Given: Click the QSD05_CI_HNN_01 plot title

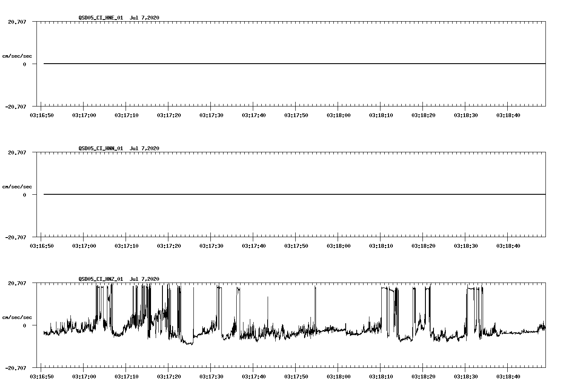Looking at the screenshot, I should (119, 148).
